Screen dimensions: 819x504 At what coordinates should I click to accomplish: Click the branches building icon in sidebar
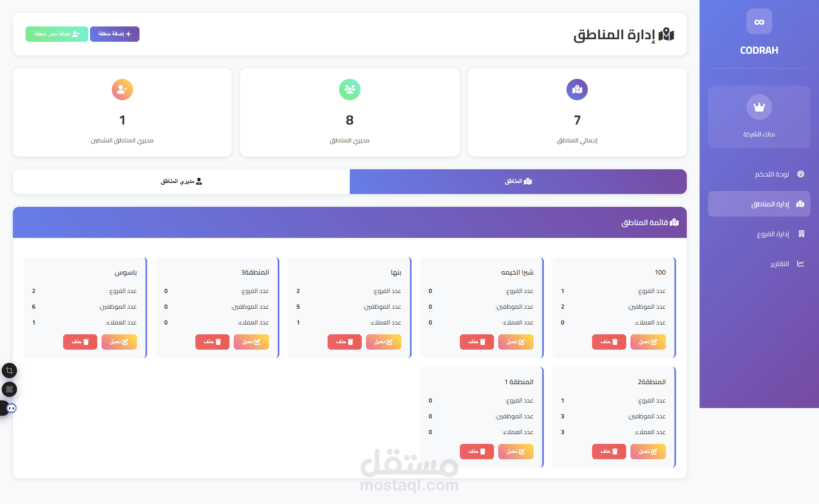(x=801, y=234)
